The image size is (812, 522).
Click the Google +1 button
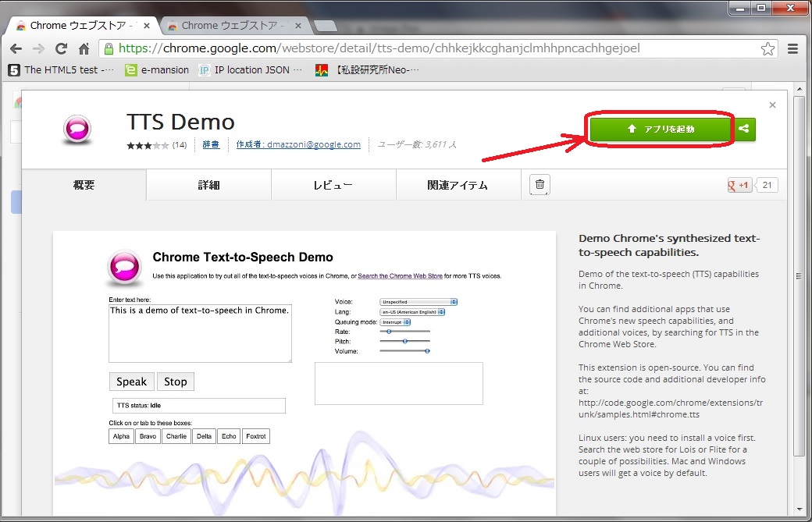(x=739, y=185)
